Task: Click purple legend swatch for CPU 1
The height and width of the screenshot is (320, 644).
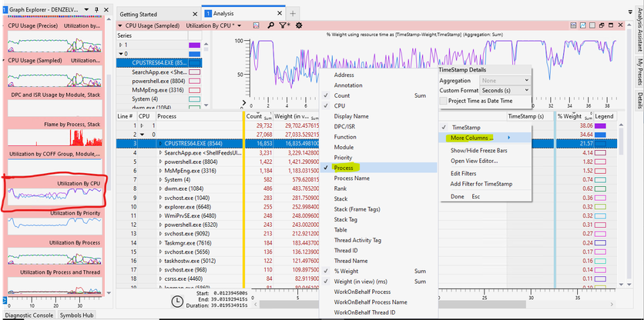Action: pos(600,125)
